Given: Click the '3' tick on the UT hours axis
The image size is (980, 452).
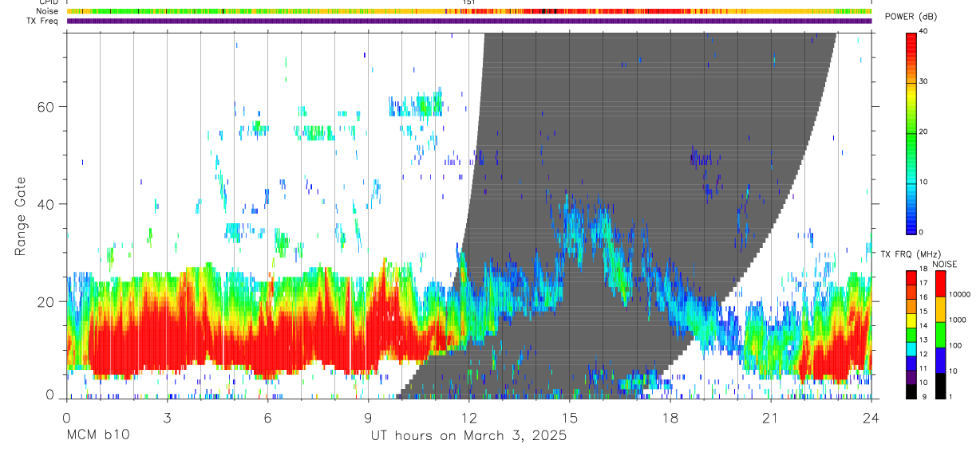Looking at the screenshot, I should click(x=167, y=417).
